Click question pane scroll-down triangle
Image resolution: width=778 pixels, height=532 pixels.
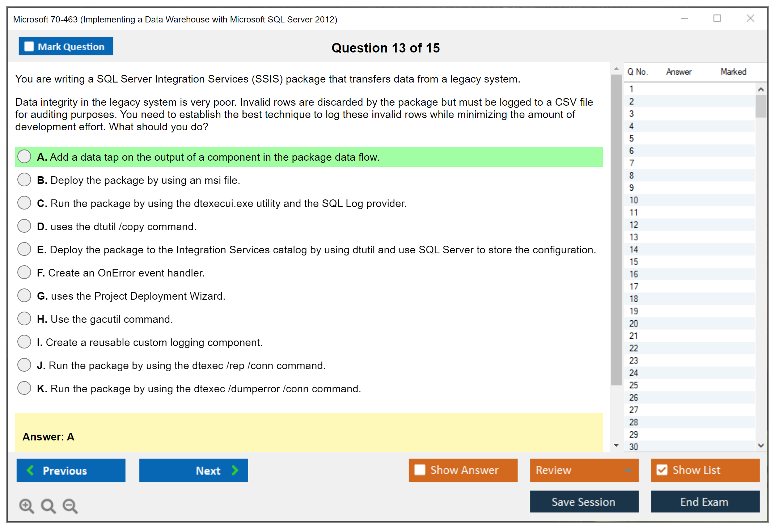click(x=616, y=445)
